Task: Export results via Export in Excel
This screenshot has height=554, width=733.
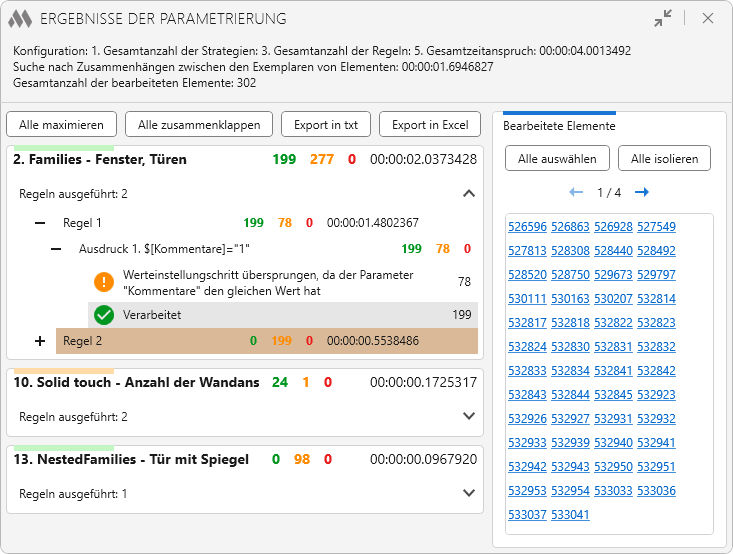Action: [x=429, y=125]
